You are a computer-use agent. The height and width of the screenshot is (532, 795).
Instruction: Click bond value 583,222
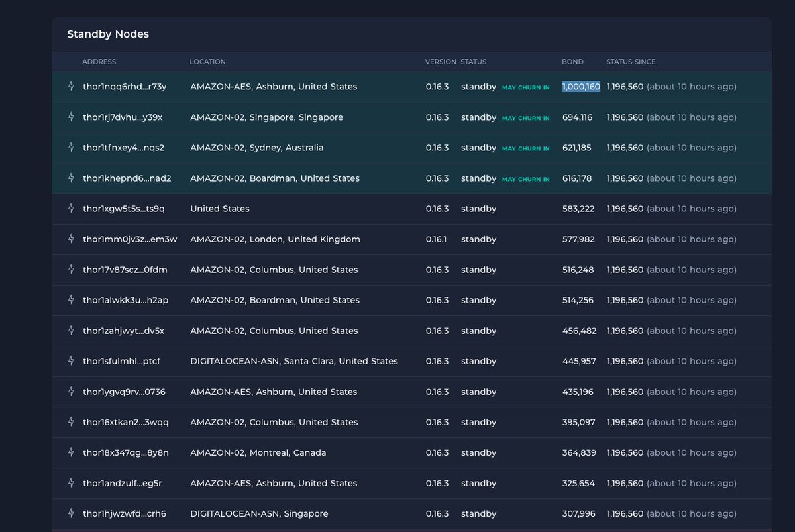coord(578,209)
